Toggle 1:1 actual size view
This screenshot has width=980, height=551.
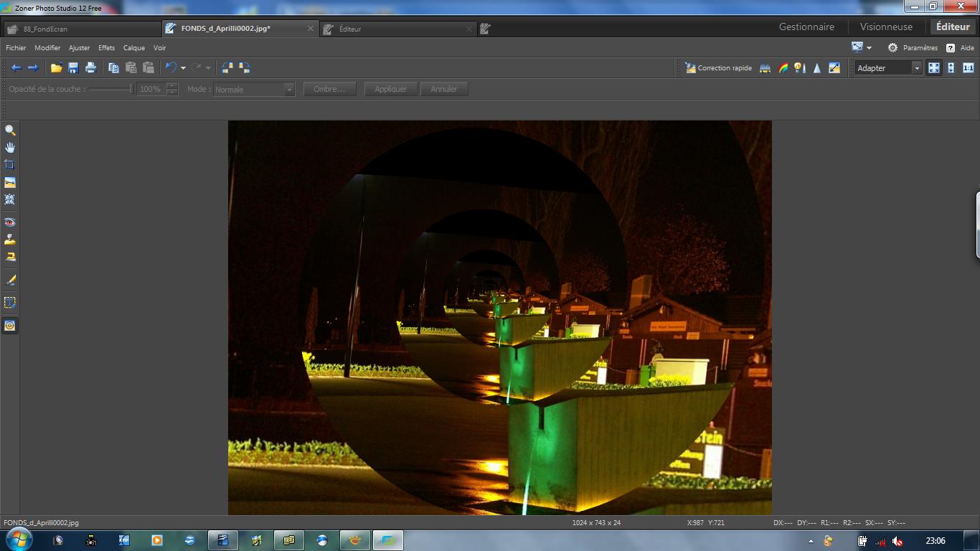[x=968, y=67]
